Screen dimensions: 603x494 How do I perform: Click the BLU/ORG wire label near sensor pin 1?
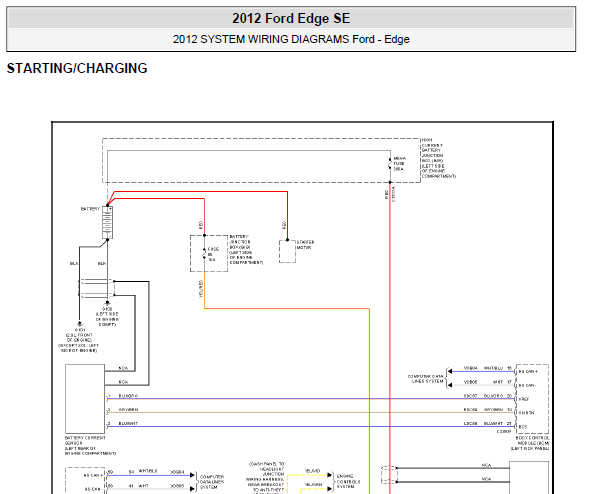pos(128,396)
